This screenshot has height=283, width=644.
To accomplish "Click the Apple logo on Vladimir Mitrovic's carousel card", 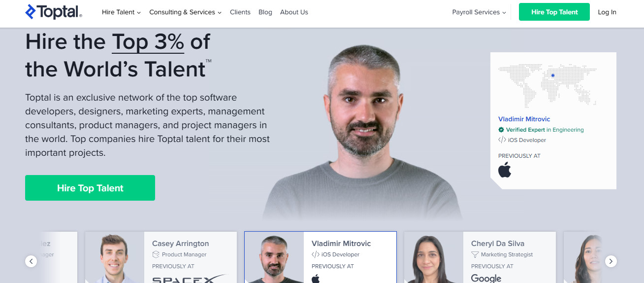I will point(316,279).
